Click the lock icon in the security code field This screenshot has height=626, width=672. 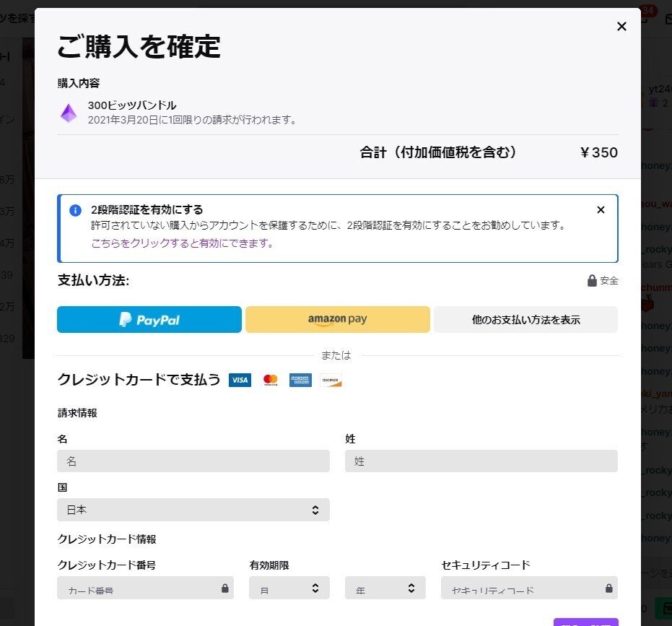(608, 588)
